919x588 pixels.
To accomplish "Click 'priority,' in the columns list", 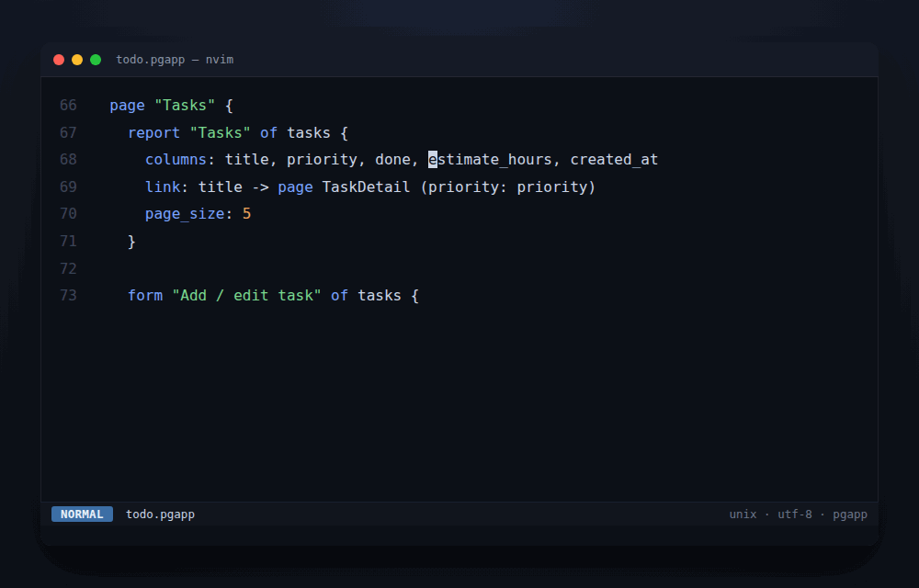I will click(326, 160).
